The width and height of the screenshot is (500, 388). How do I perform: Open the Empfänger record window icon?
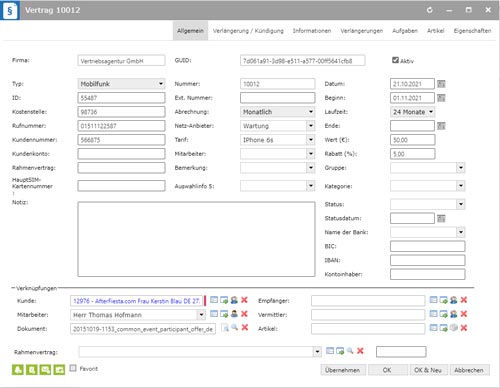(x=433, y=300)
